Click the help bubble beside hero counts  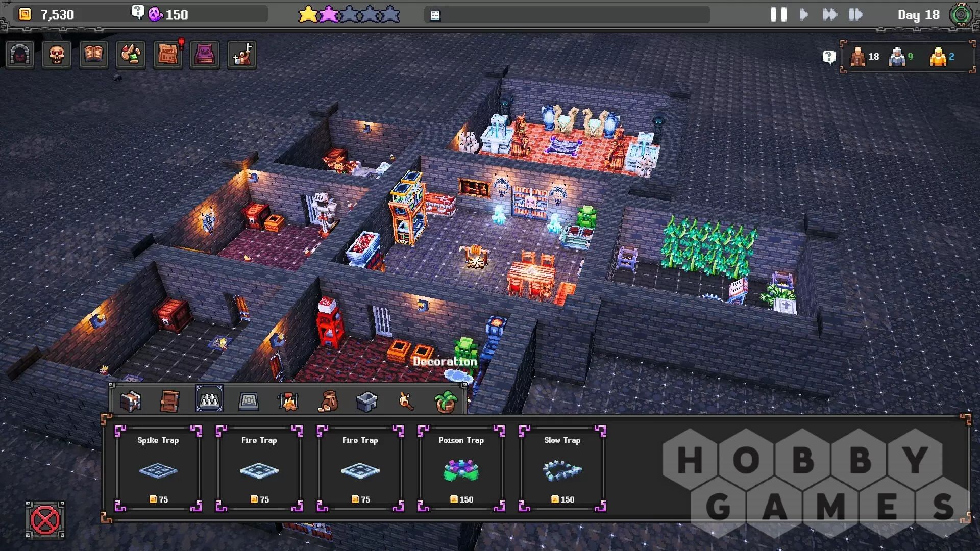829,57
